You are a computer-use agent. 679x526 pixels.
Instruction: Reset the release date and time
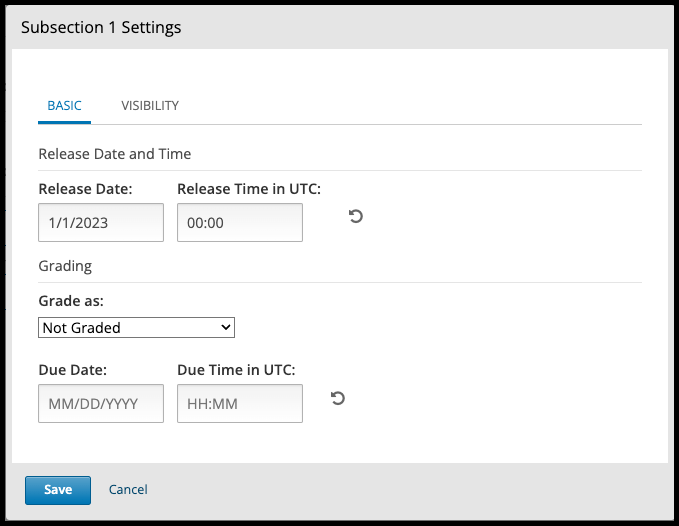point(355,216)
